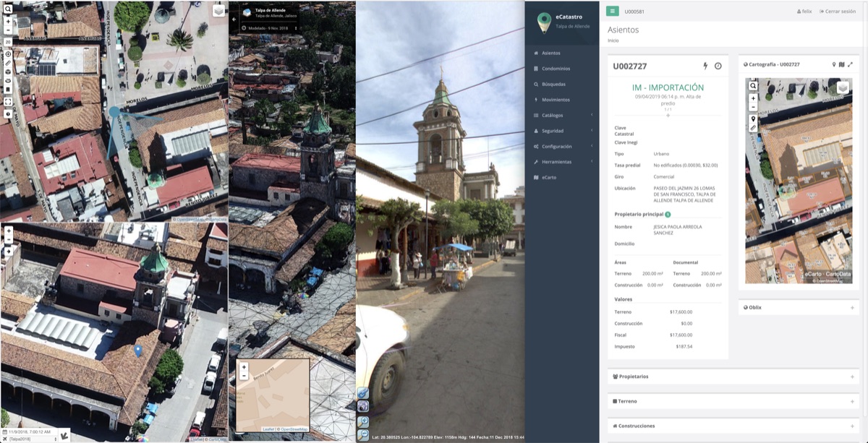Screen dimensions: 868x443
Task: Zoom in on the Cartografía map
Action: point(753,98)
